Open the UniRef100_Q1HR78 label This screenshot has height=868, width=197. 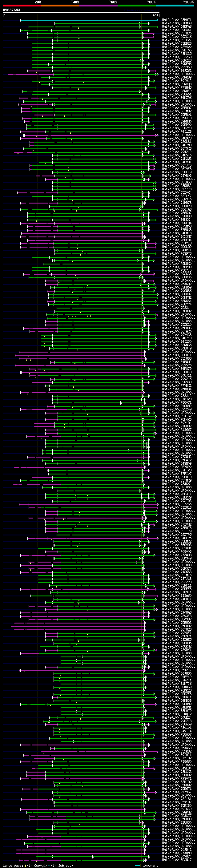click(x=177, y=203)
